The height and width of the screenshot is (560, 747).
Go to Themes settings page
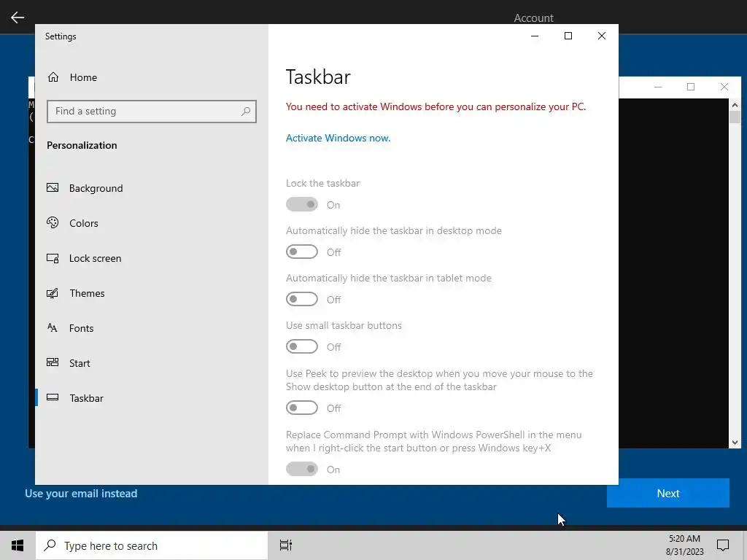point(152,293)
